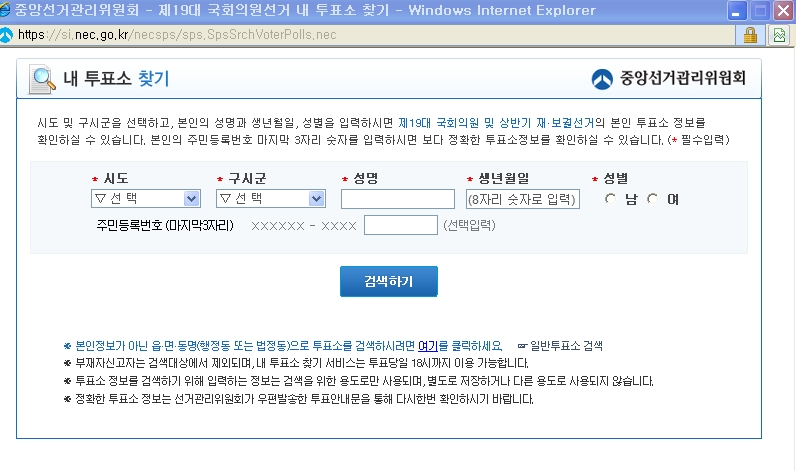796x471 pixels.
Task: Click the 중앙선거관리위원회 organization name text
Action: click(x=683, y=79)
